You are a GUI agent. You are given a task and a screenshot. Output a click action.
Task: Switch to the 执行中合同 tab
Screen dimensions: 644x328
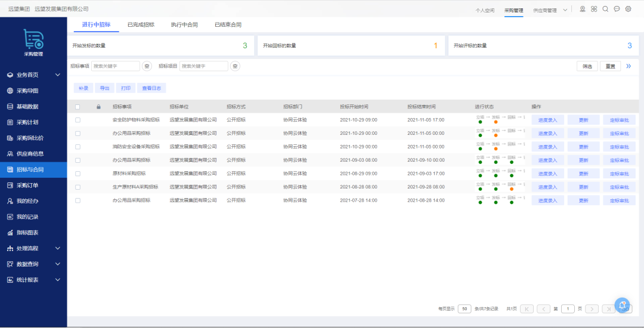click(x=184, y=24)
